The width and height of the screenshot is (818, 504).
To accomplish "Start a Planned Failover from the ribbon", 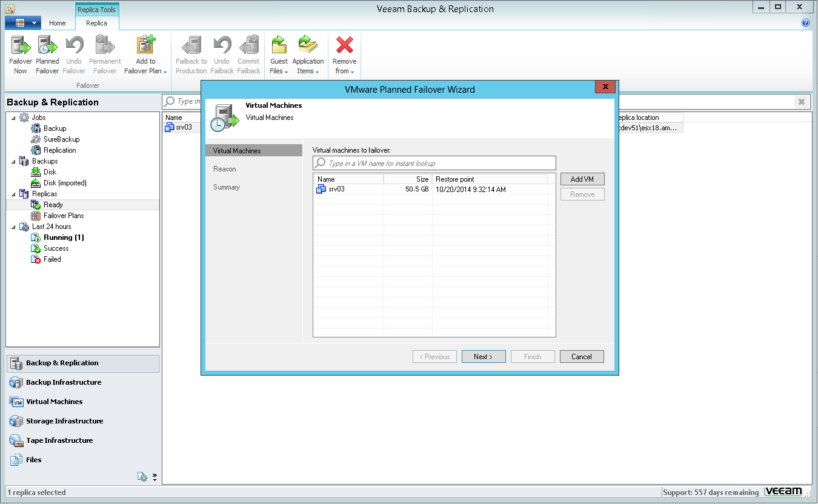I will [47, 55].
